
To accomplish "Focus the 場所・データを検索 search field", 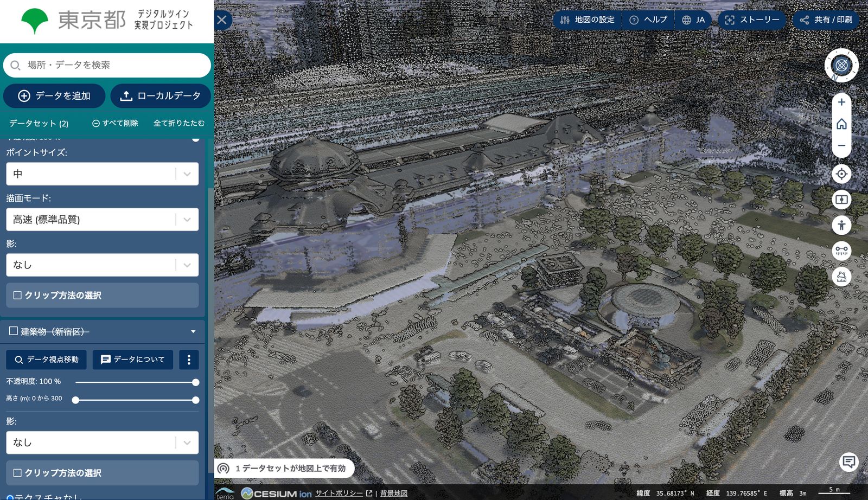I will (107, 65).
